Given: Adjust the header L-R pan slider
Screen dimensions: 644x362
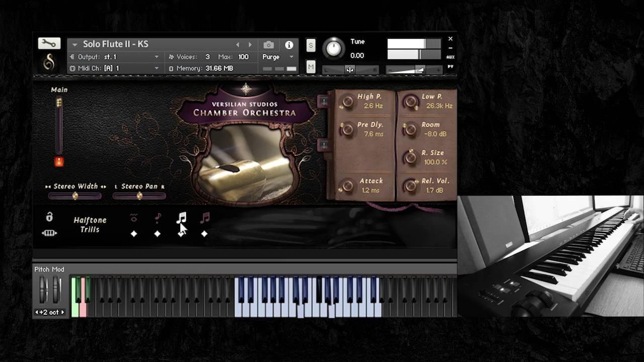Looking at the screenshot, I should pyautogui.click(x=350, y=70).
